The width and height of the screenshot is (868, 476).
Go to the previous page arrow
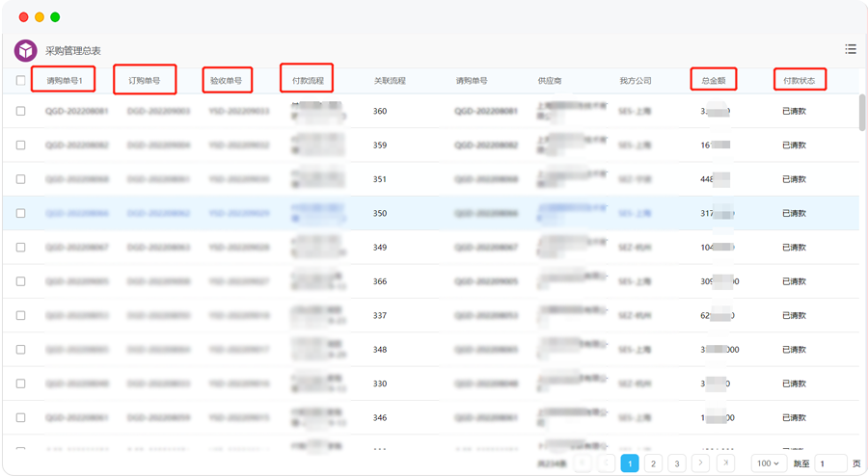[607, 463]
